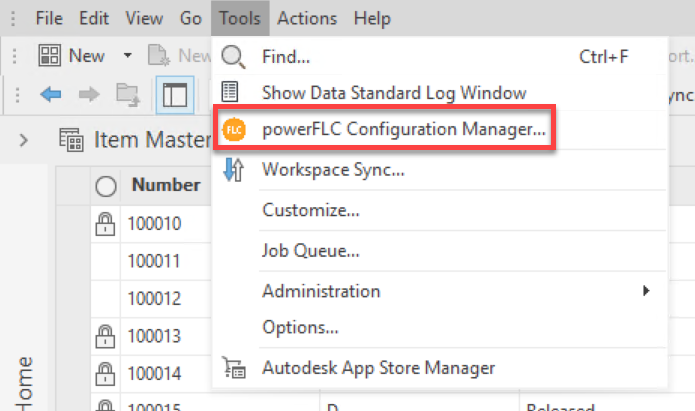Toggle the navigation pane layout icon
Image resolution: width=695 pixels, height=411 pixels.
175,95
